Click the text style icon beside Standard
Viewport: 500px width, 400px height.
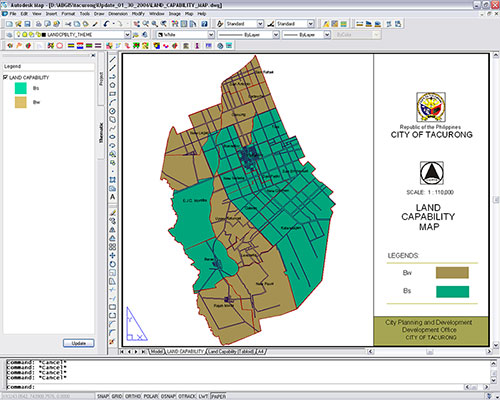point(220,24)
